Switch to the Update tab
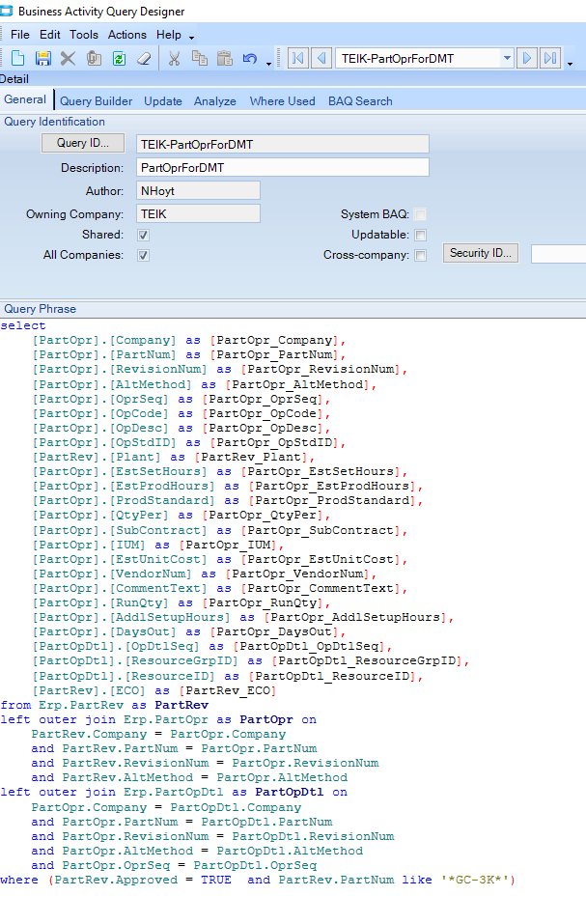The image size is (586, 924). (x=163, y=101)
